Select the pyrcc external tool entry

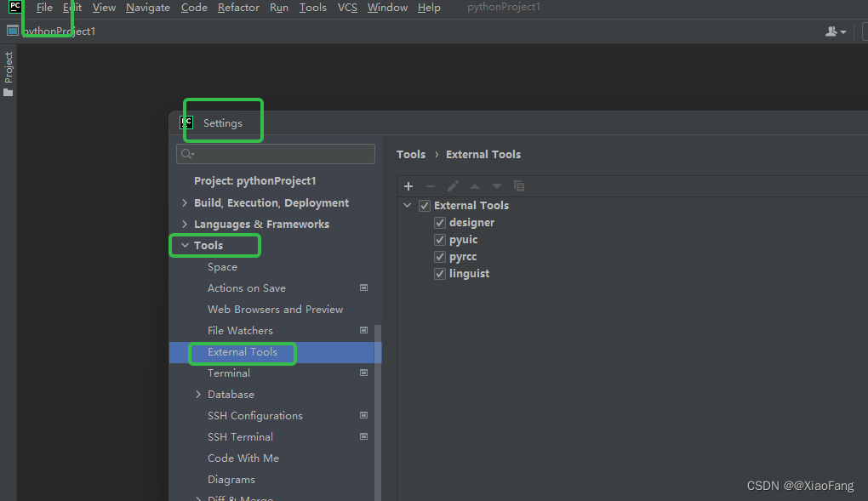[x=463, y=257]
